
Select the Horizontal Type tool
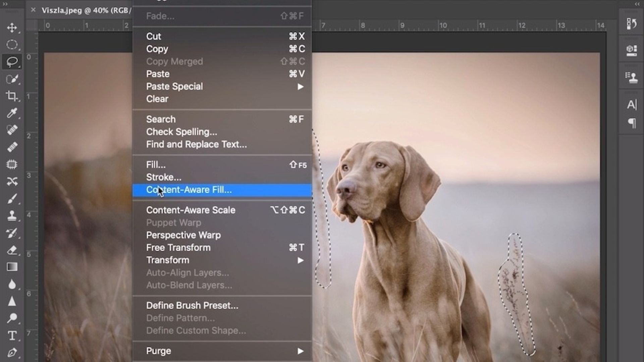12,335
